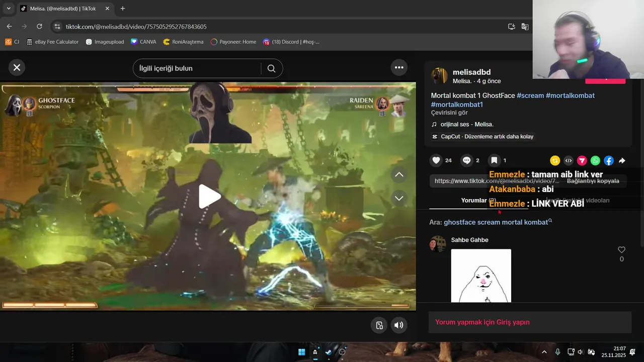
Task: View site information icon in address bar
Action: (x=57, y=26)
